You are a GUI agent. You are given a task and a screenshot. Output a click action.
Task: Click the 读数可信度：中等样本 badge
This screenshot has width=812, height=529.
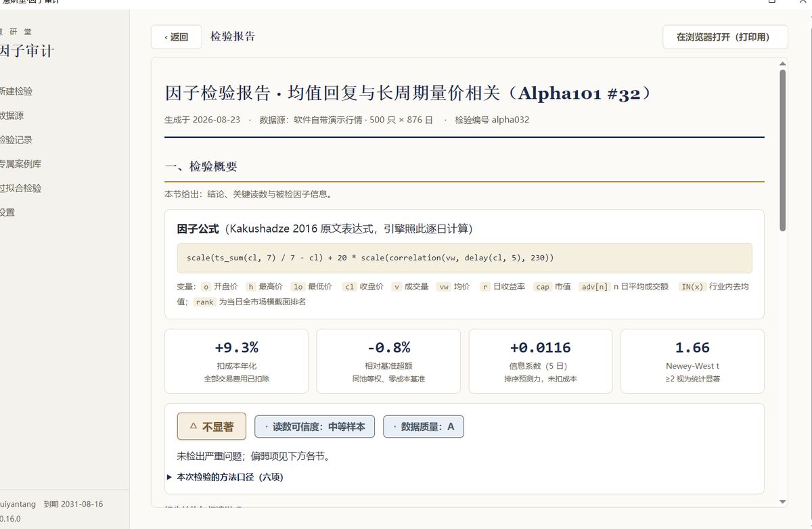pyautogui.click(x=314, y=427)
